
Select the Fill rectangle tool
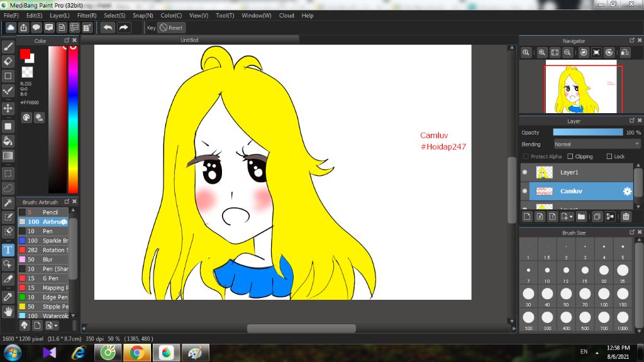[x=8, y=126]
